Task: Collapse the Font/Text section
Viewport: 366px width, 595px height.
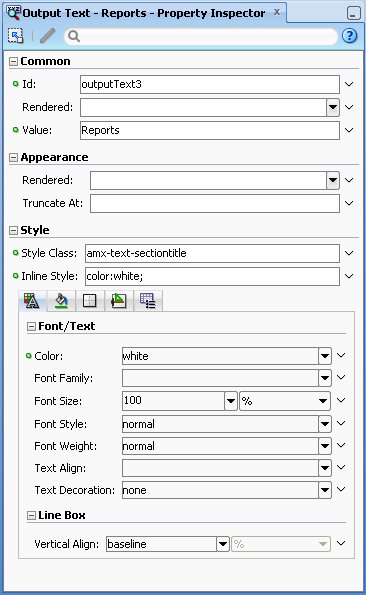Action: (x=31, y=326)
